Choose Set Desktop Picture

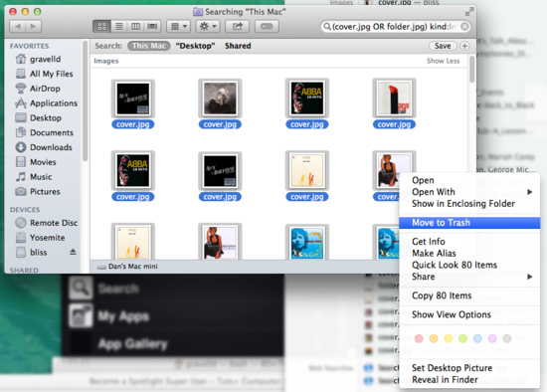tap(469, 368)
